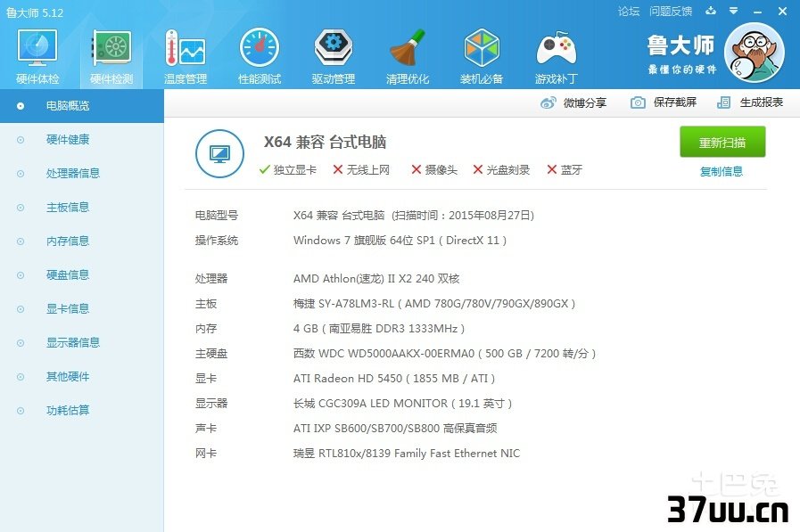The image size is (800, 532).
Task: Select 电脑概览 in sidebar
Action: 82,106
